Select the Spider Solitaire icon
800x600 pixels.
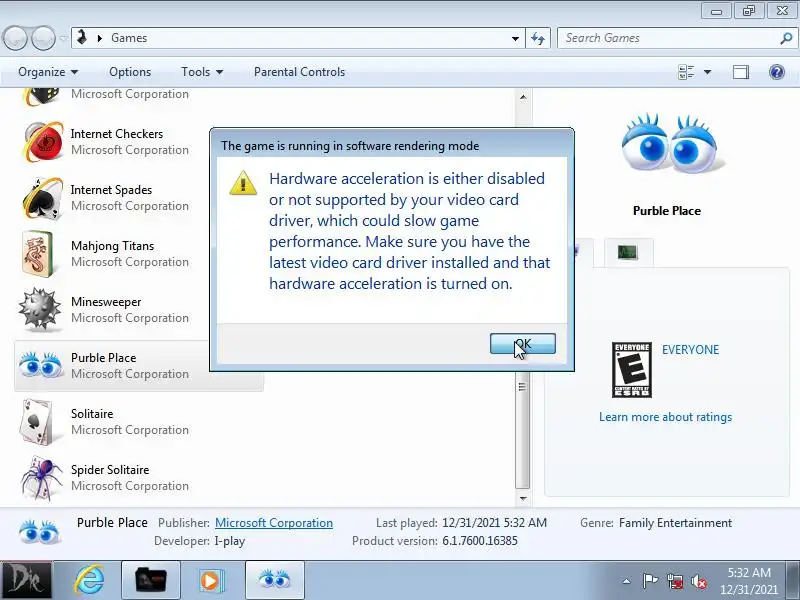tap(42, 478)
